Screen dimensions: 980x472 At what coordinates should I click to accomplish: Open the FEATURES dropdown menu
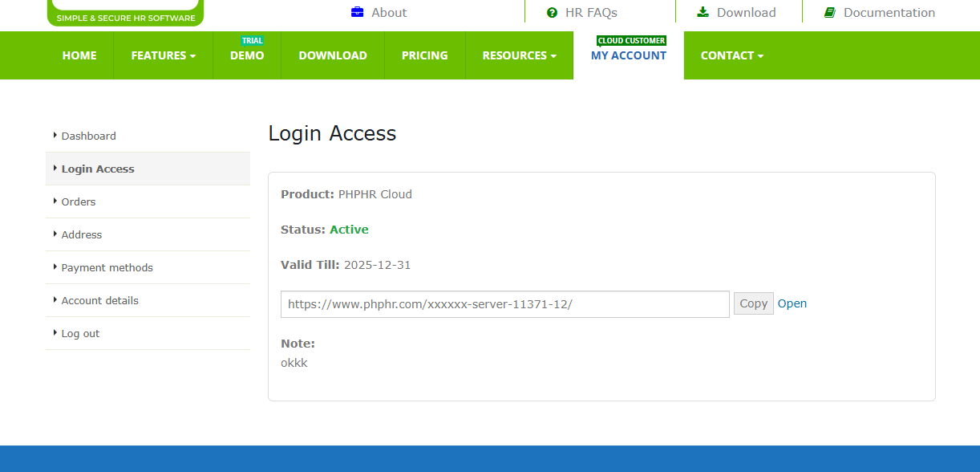163,55
